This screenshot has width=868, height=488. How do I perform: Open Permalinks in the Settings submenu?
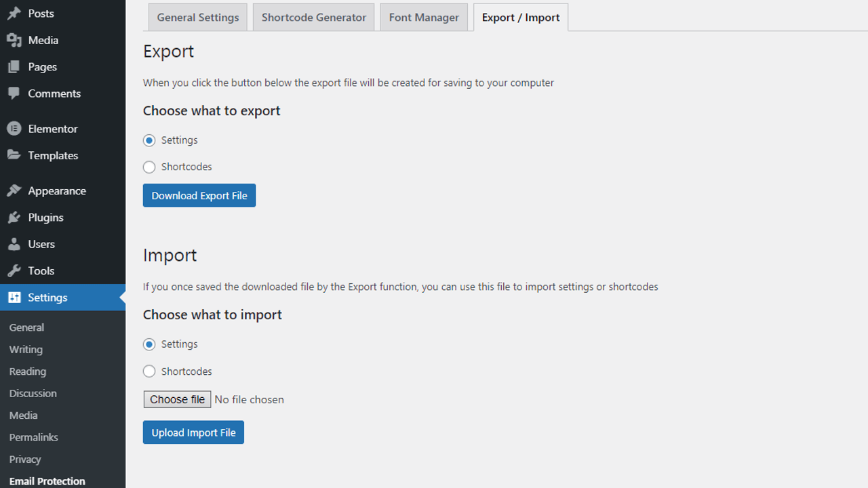(33, 436)
